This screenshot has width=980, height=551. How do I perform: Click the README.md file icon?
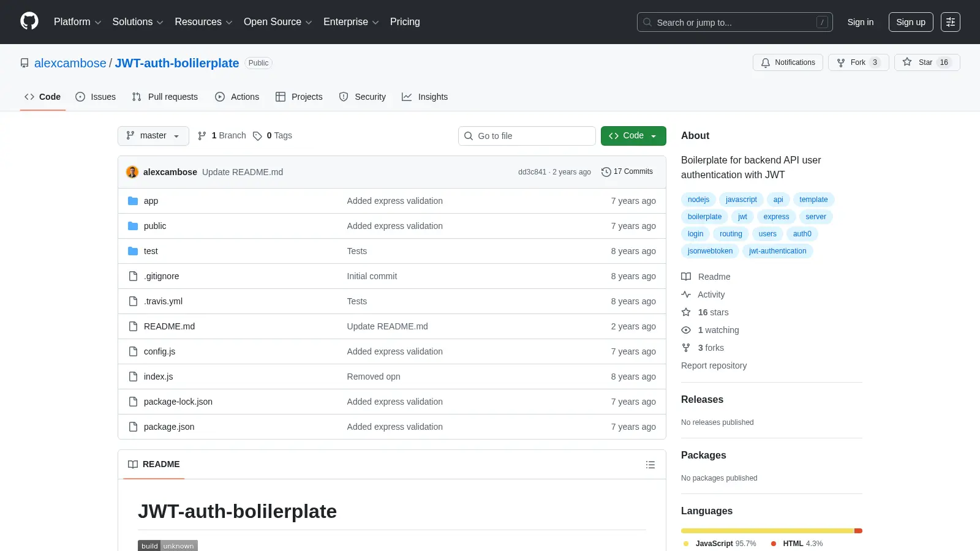(x=133, y=326)
